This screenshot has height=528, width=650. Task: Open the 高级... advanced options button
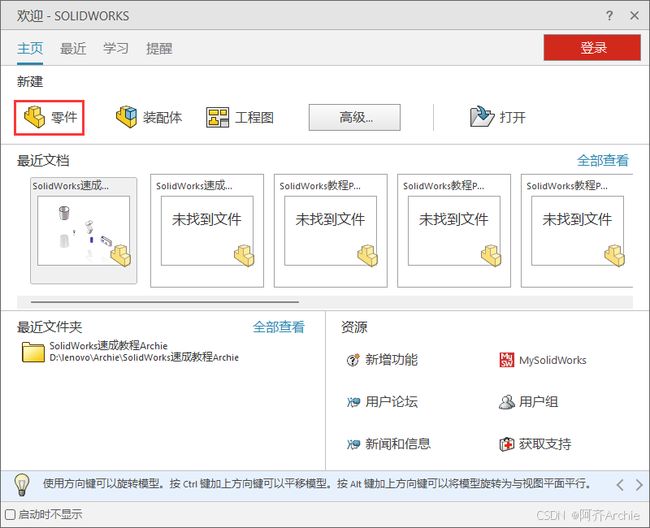(354, 117)
